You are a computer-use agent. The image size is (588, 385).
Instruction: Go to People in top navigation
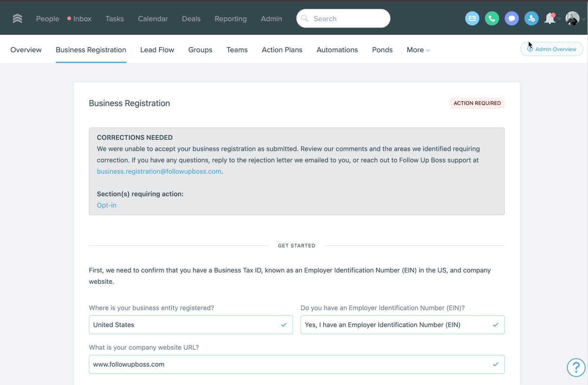click(x=48, y=19)
